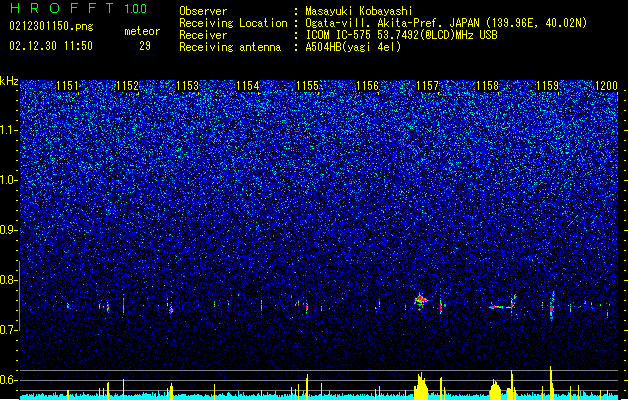629x400 pixels.
Task: Click the 1.1 frequency axis label
Action: 9,130
